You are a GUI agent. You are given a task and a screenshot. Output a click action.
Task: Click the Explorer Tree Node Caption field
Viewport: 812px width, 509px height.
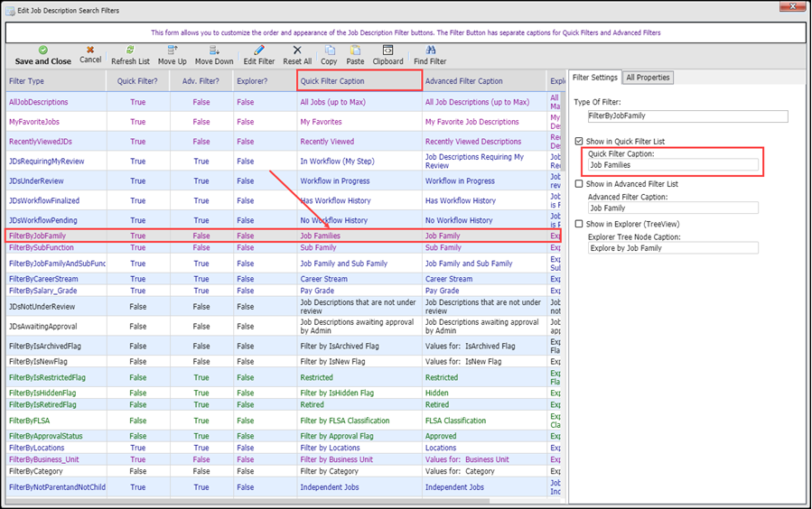click(673, 248)
